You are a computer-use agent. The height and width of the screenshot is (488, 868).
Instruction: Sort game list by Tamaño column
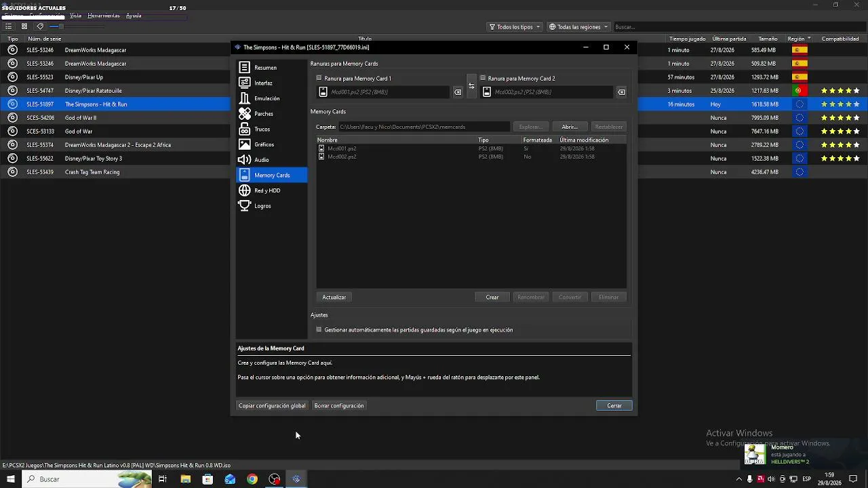[x=768, y=39]
